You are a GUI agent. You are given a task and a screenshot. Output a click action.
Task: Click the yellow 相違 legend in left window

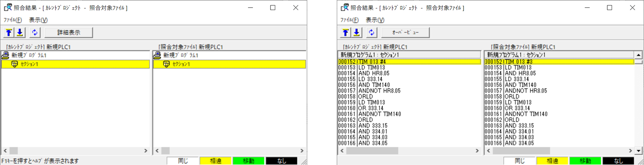click(x=215, y=161)
